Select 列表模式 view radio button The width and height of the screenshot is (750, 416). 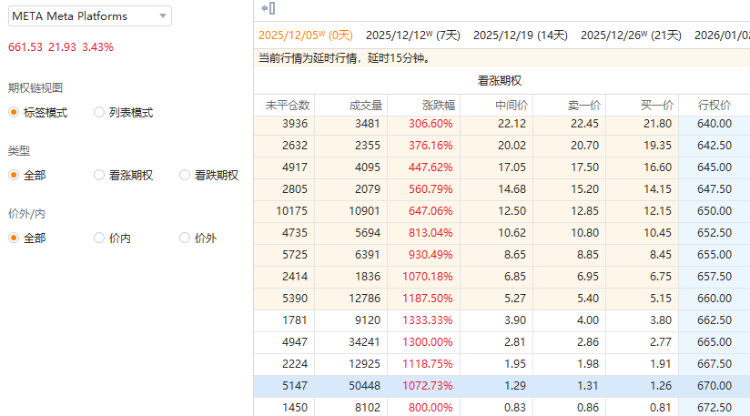coord(99,112)
